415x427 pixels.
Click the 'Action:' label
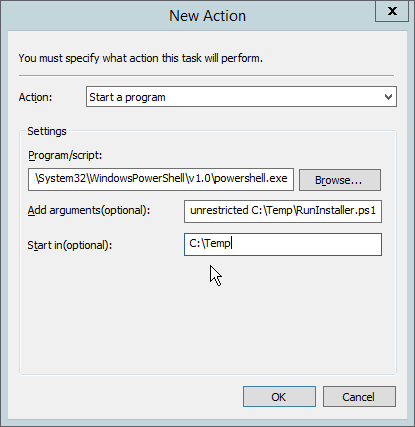(35, 97)
